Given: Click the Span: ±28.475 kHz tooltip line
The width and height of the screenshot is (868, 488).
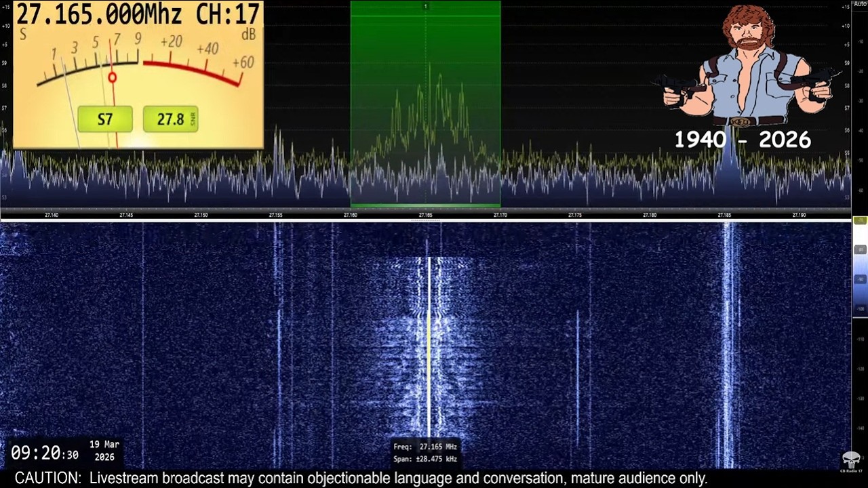Looking at the screenshot, I should tap(425, 459).
